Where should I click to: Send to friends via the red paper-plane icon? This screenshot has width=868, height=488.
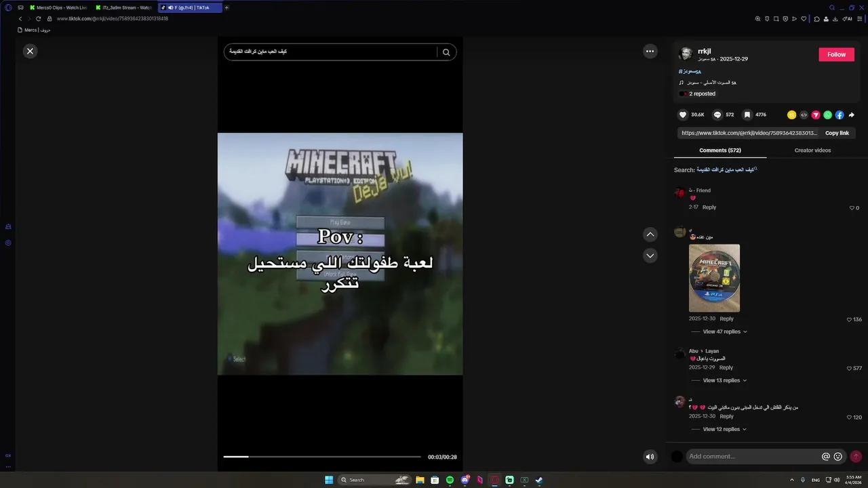pyautogui.click(x=816, y=115)
